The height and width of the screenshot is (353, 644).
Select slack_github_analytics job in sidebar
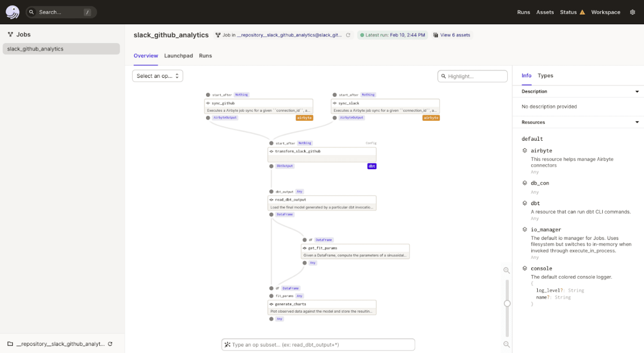[x=61, y=49]
